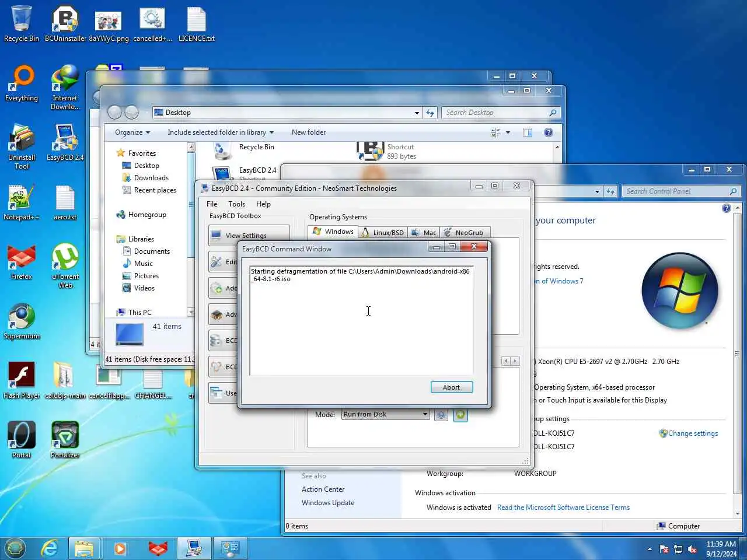The height and width of the screenshot is (560, 747).
Task: Click the BCD Deployment icon
Action: click(217, 367)
